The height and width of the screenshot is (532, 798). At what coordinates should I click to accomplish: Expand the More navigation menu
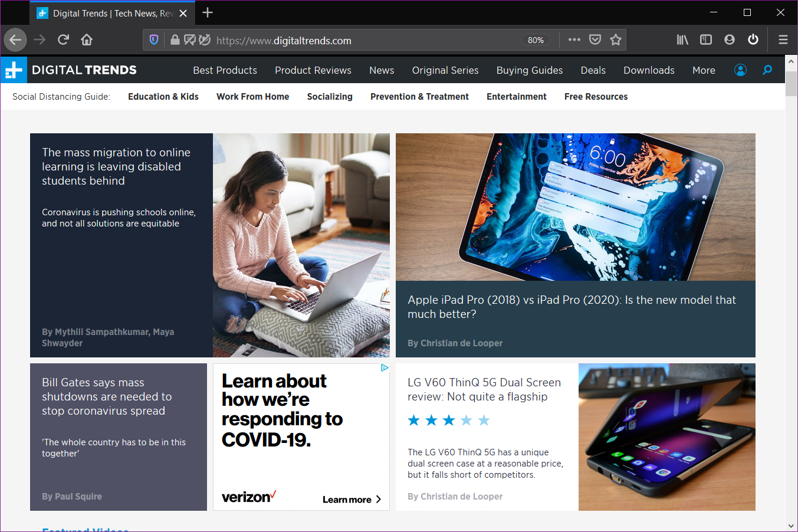pyautogui.click(x=704, y=70)
